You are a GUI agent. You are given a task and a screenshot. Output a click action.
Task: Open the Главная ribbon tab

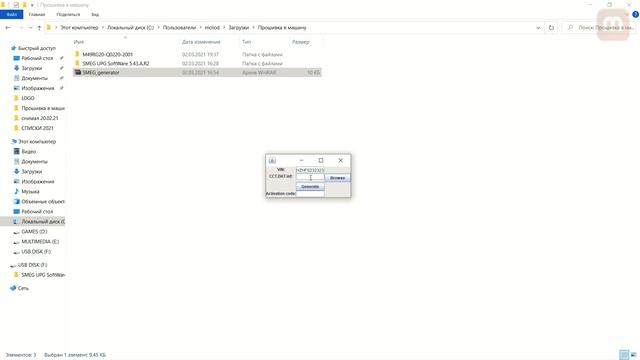point(37,14)
